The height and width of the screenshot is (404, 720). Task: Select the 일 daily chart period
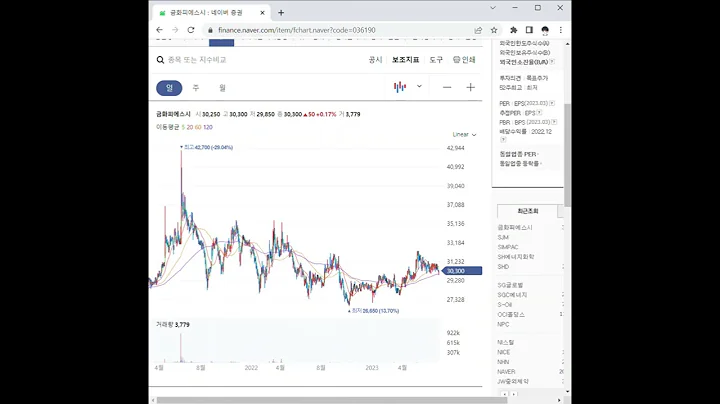click(169, 88)
